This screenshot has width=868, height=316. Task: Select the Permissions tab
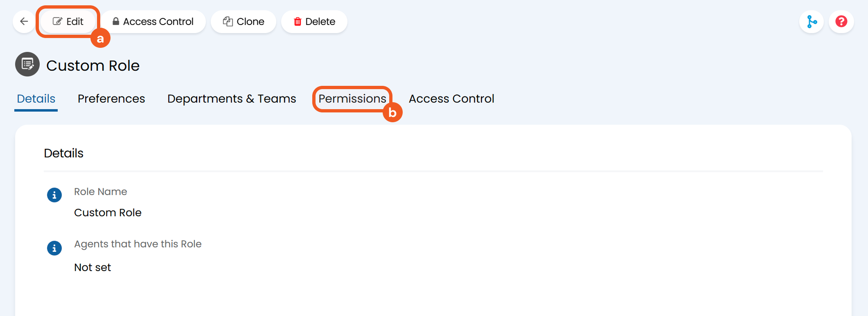(x=352, y=99)
